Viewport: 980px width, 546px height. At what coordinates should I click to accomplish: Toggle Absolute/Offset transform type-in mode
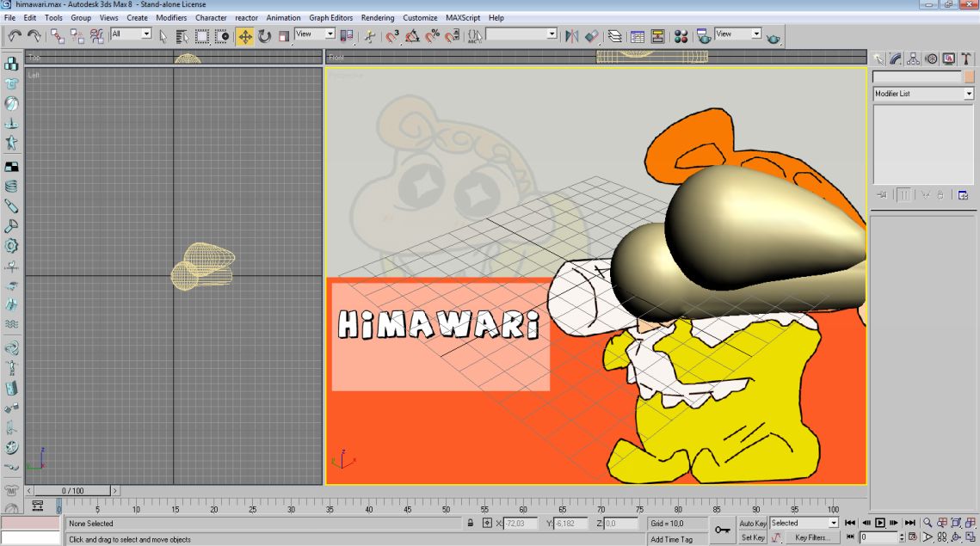[x=487, y=523]
